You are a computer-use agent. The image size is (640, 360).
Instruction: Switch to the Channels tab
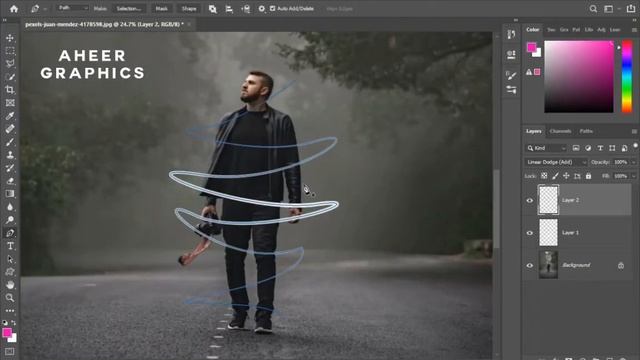[x=560, y=131]
